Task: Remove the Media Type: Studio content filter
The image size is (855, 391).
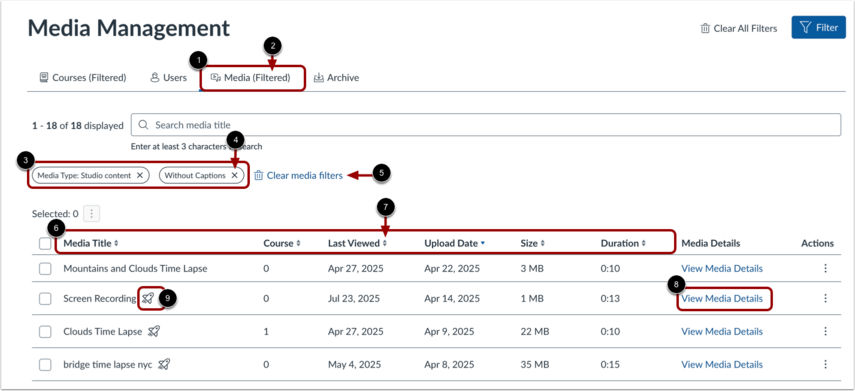Action: pos(140,176)
